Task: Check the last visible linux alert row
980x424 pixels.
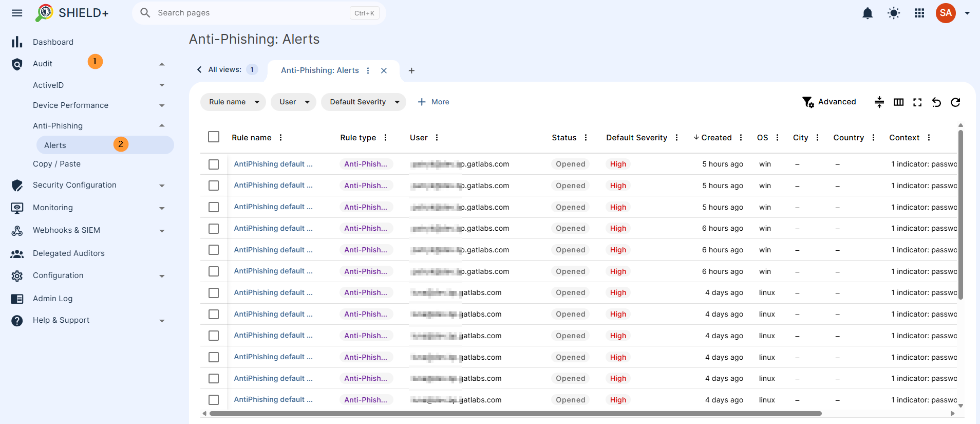Action: click(214, 400)
